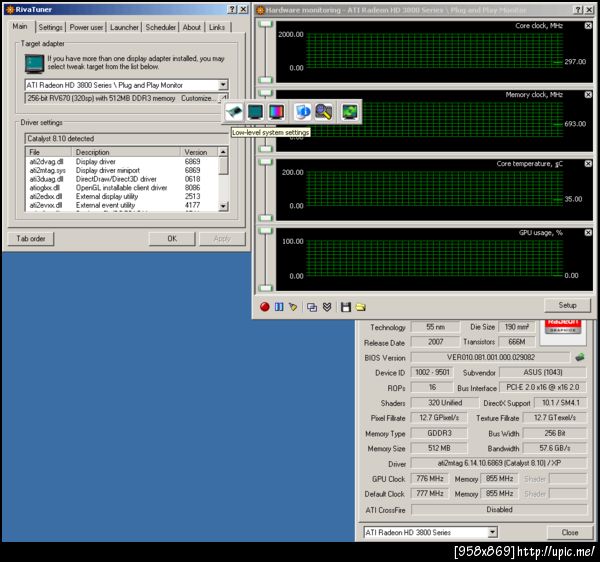Click the GPU Clock 776 MHz field

coord(429,479)
